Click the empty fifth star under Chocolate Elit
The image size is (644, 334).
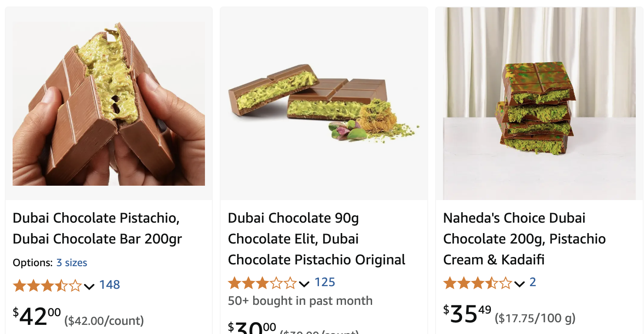pyautogui.click(x=290, y=283)
